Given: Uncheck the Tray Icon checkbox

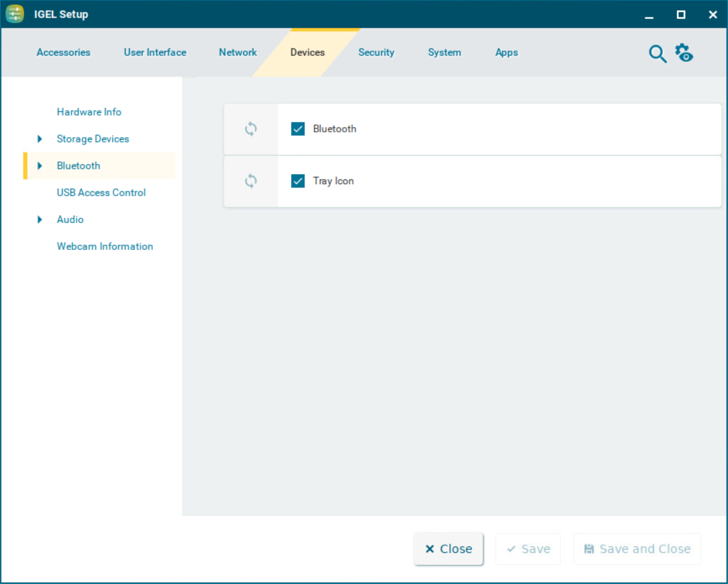Looking at the screenshot, I should (298, 181).
